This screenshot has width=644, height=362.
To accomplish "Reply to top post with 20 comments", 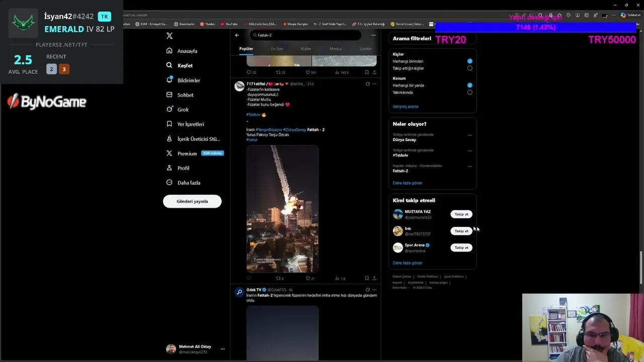I will click(x=251, y=72).
